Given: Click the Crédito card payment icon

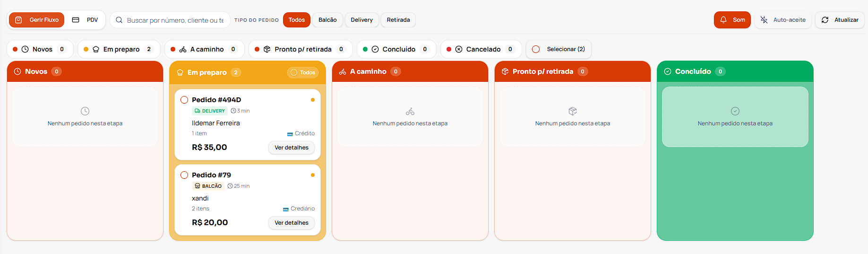Looking at the screenshot, I should [x=290, y=134].
